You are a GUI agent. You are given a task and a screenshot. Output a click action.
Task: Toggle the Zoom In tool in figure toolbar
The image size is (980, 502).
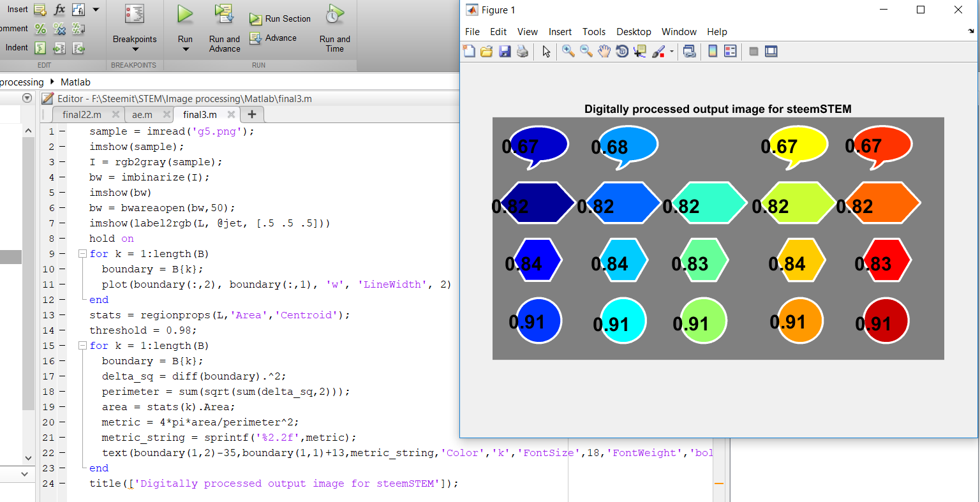coord(568,52)
